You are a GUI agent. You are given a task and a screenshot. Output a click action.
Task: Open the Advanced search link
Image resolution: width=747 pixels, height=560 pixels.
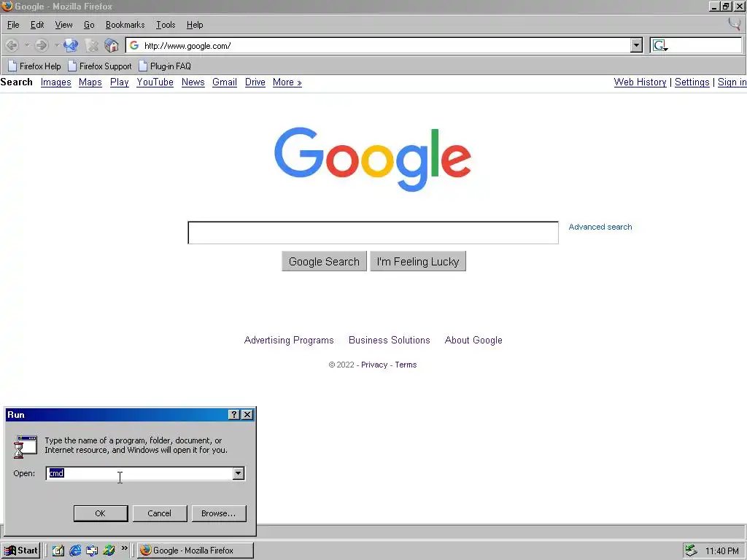pyautogui.click(x=600, y=227)
